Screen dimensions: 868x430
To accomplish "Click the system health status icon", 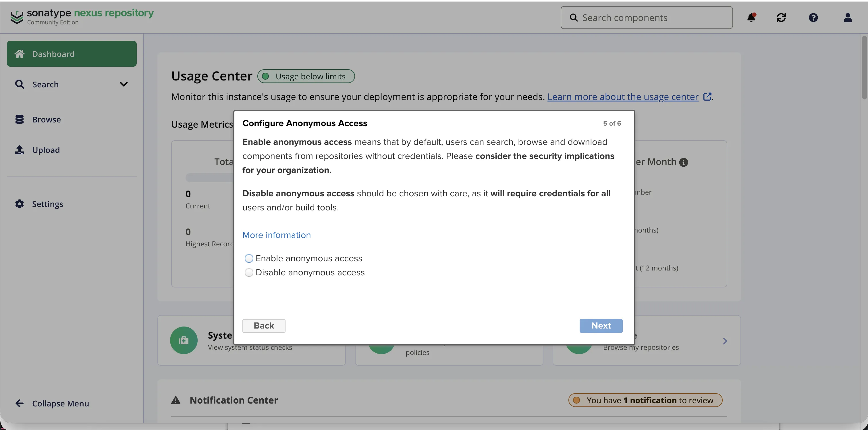I will coord(184,340).
